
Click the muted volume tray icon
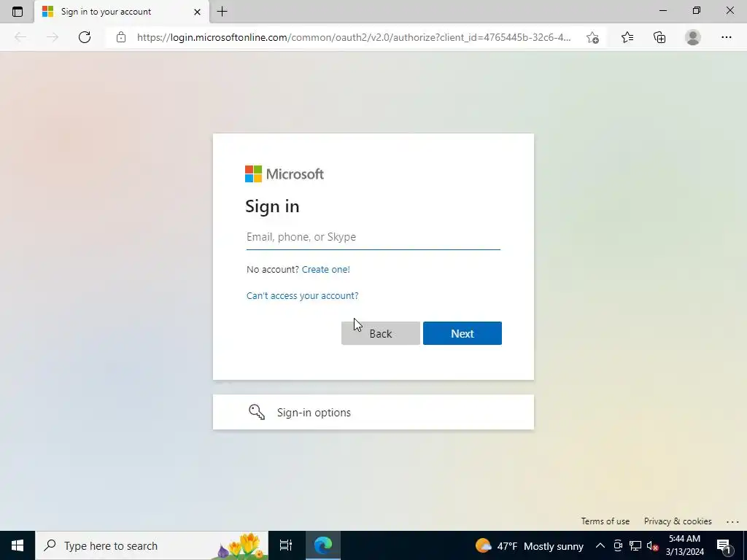[x=652, y=545]
